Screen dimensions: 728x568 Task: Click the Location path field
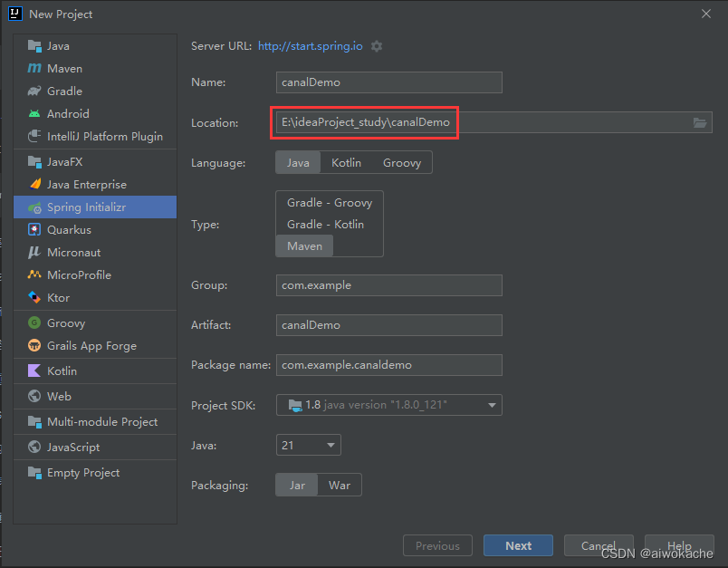pos(494,122)
